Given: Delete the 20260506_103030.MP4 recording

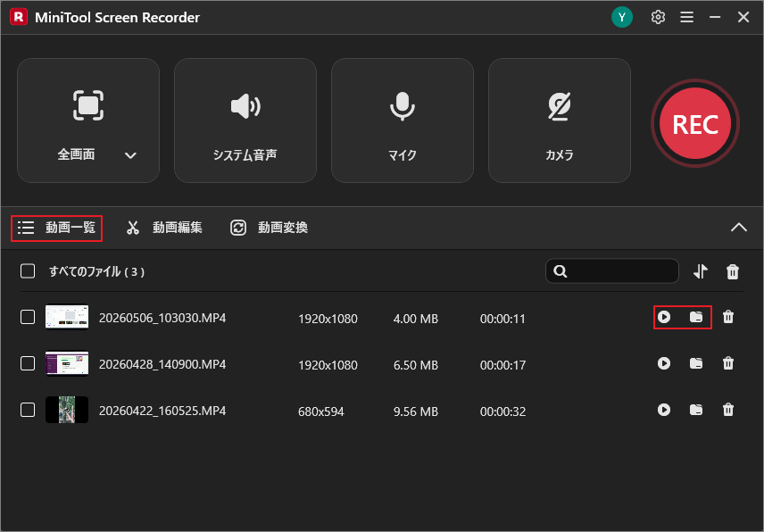Looking at the screenshot, I should click(728, 317).
